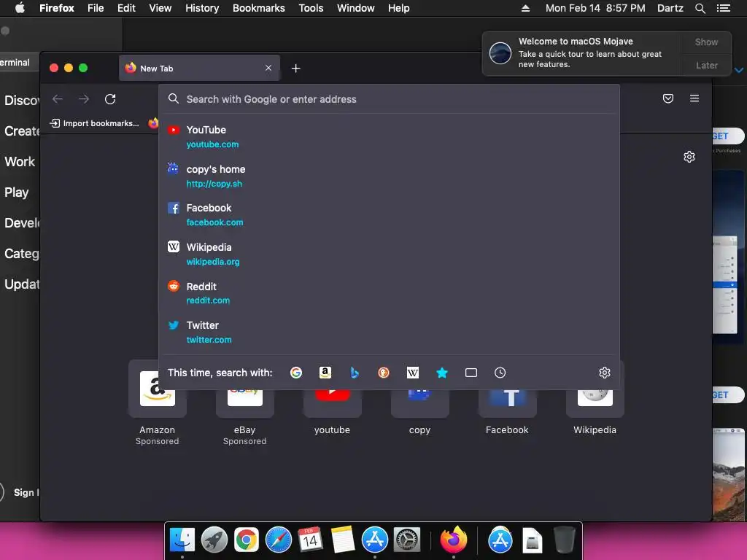Open System Preferences from the dock
747x560 pixels.
coord(406,540)
